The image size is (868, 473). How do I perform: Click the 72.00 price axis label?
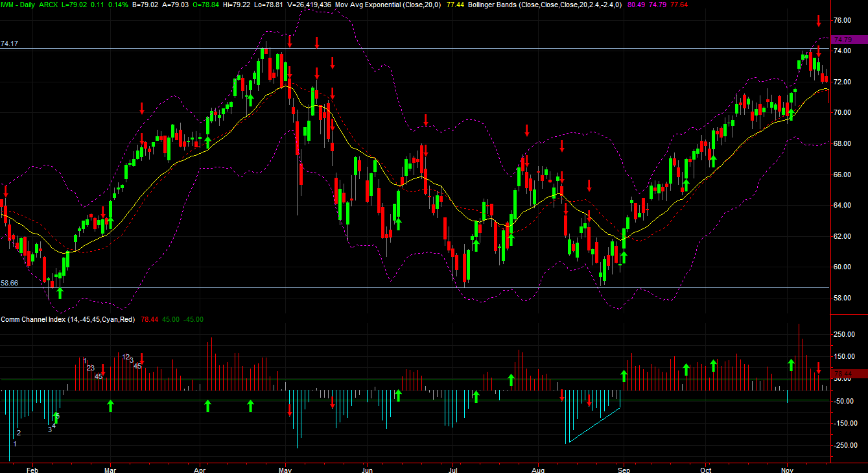[x=841, y=82]
